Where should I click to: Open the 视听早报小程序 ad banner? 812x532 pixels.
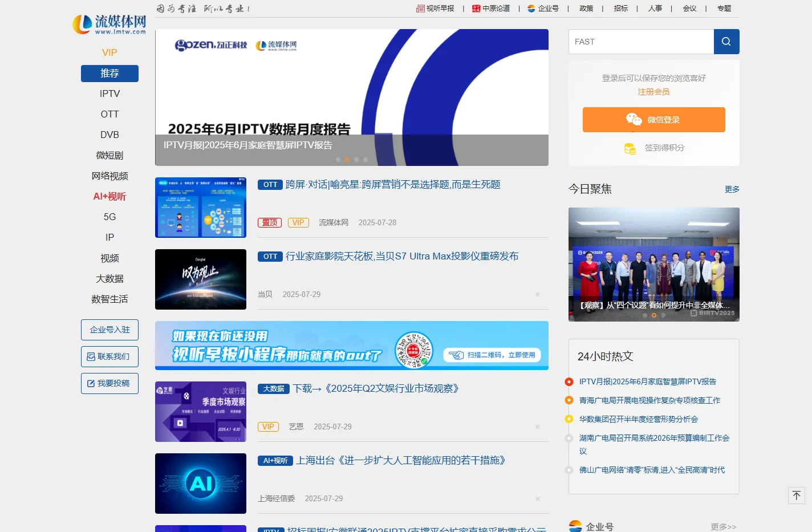pyautogui.click(x=352, y=346)
